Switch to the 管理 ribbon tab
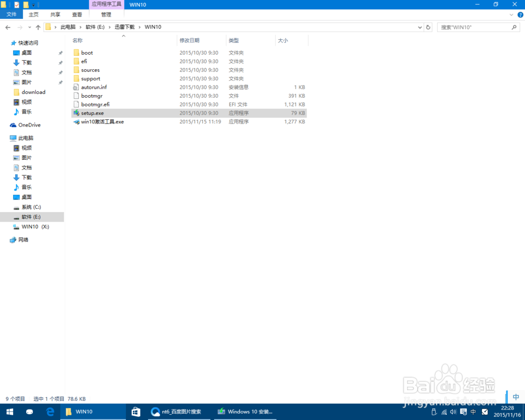The image size is (525, 420). point(106,14)
